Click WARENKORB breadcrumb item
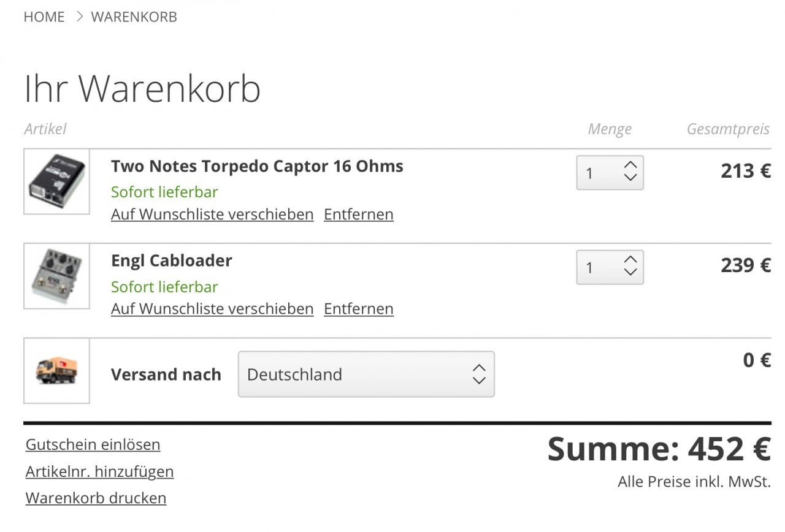This screenshot has height=532, width=785. [134, 17]
